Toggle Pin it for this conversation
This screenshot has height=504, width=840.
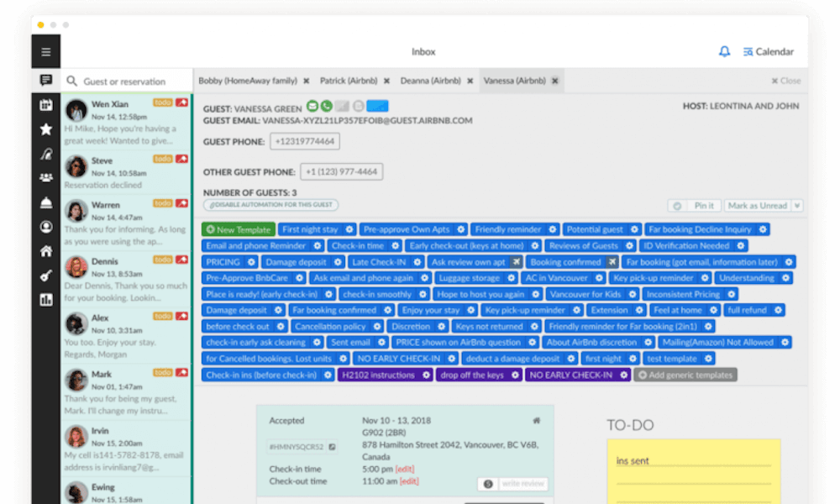pos(695,206)
